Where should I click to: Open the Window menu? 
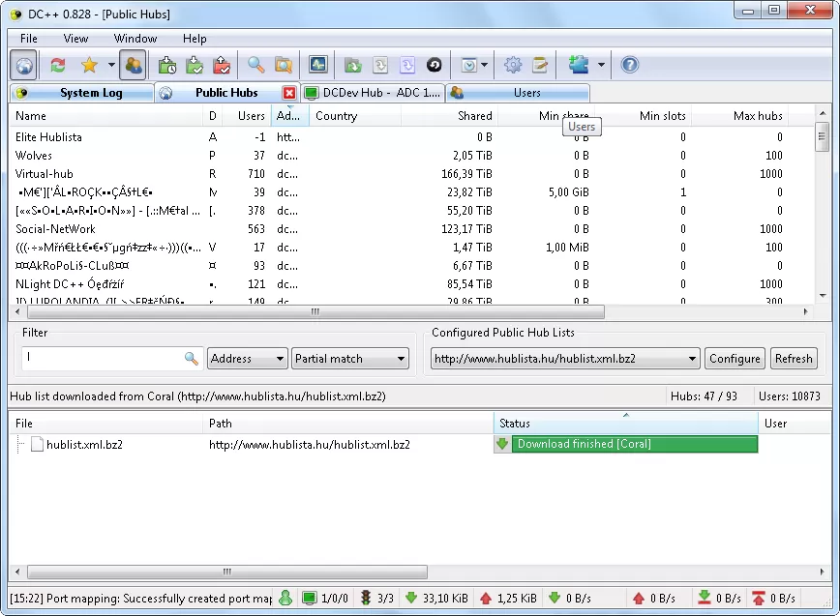click(135, 38)
